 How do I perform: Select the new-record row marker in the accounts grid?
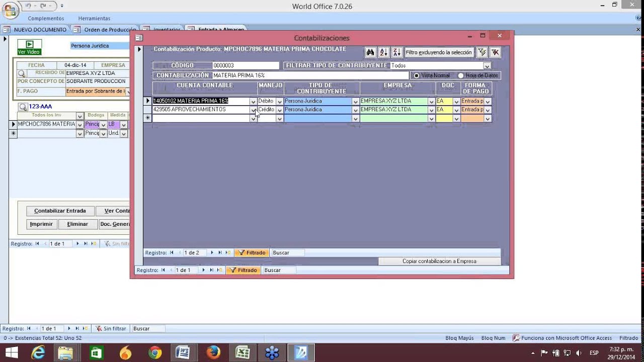pos(147,119)
